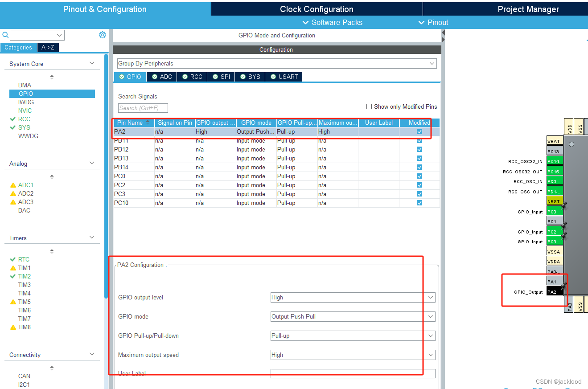Open the Pinout menu

(433, 22)
